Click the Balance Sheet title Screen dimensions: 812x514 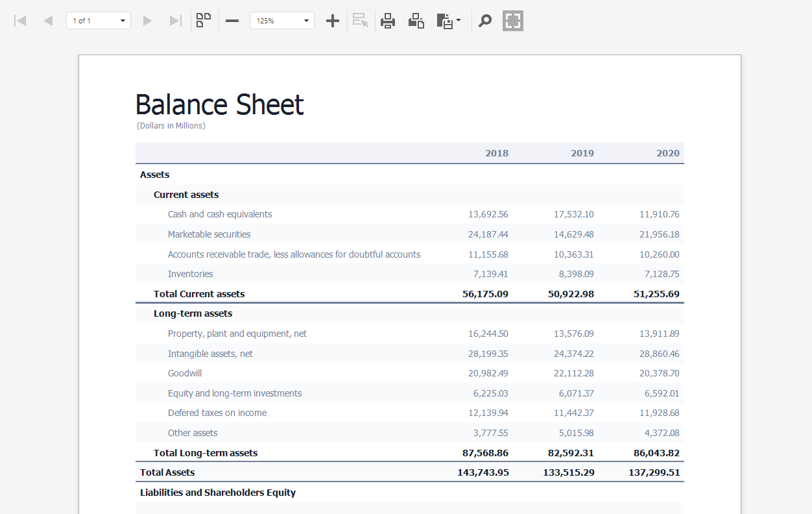(x=219, y=104)
